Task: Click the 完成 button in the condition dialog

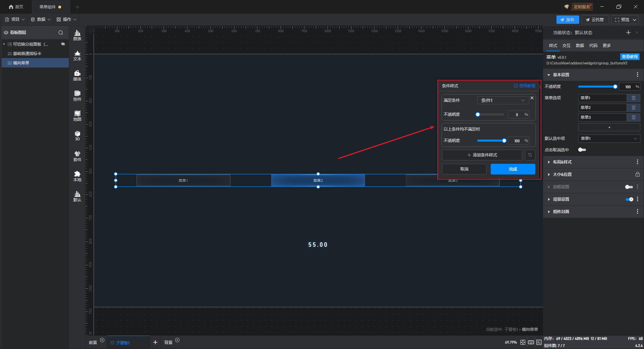Action: (513, 169)
